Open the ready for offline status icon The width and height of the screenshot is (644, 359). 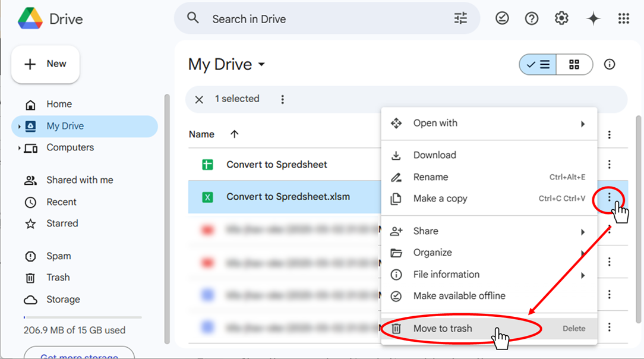pyautogui.click(x=502, y=18)
